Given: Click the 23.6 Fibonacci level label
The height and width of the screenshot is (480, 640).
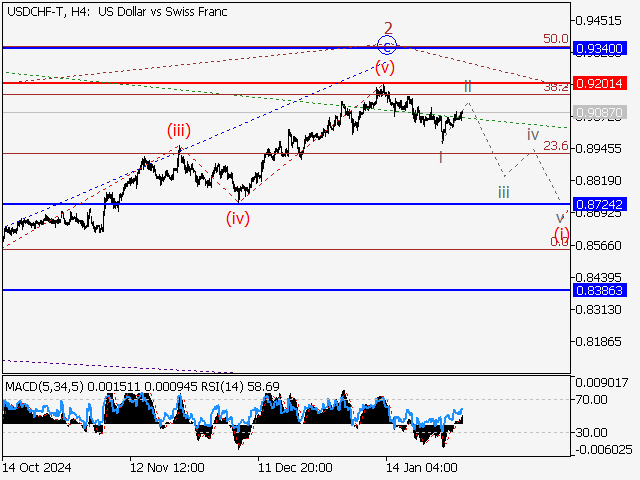Looking at the screenshot, I should (x=555, y=146).
